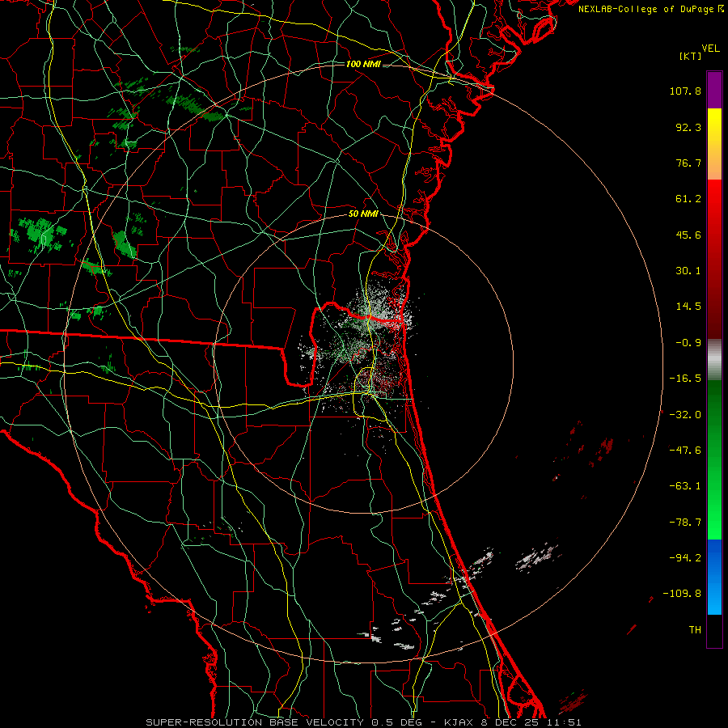
Task: Click the -109.8 legend value
Action: pos(682,594)
